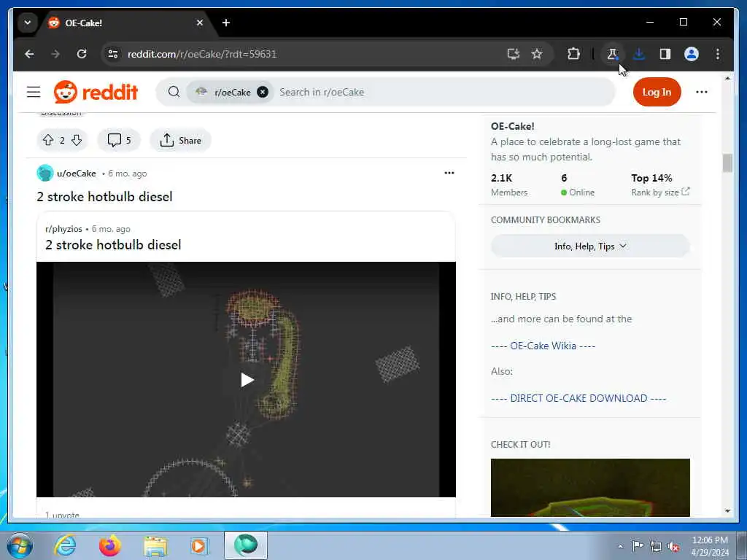
Task: Bookmark this page with the star
Action: tap(537, 54)
